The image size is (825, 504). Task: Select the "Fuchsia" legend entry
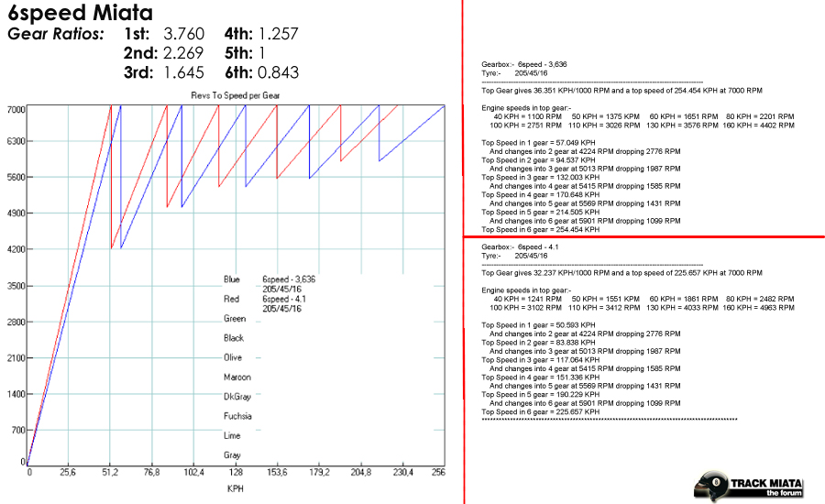tap(237, 416)
